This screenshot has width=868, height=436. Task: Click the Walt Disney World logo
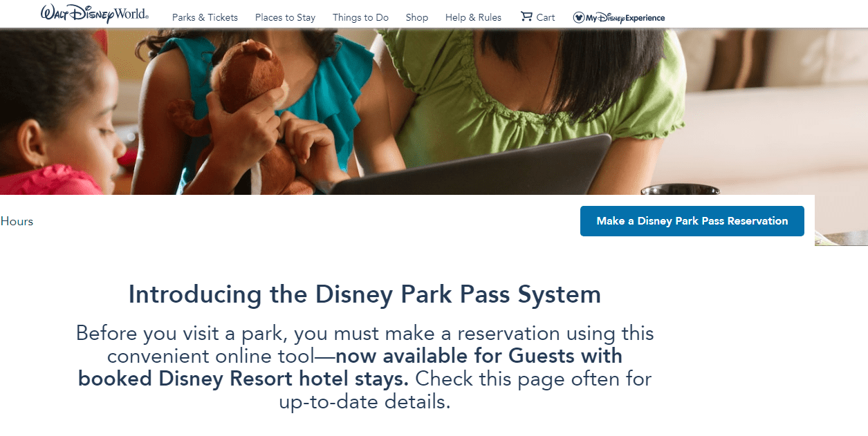tap(95, 14)
